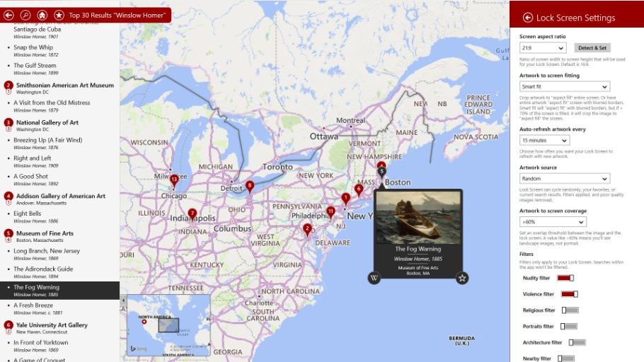Open Addison Gallery of American Art entry

point(61,196)
